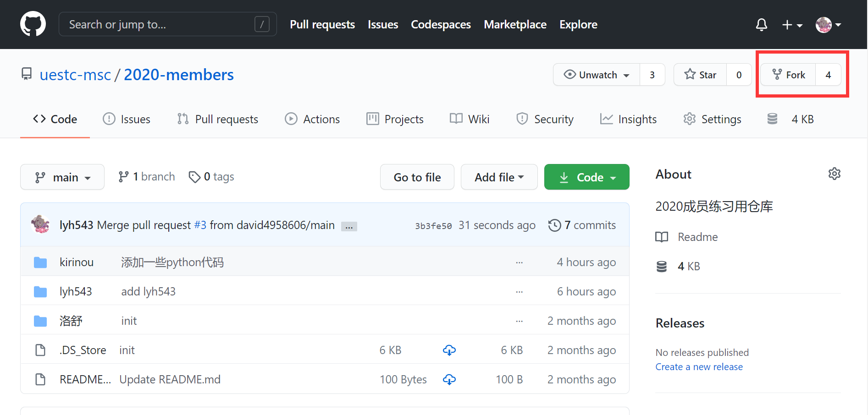The height and width of the screenshot is (415, 868).
Task: Switch to the repository Issues tab
Action: [x=127, y=119]
